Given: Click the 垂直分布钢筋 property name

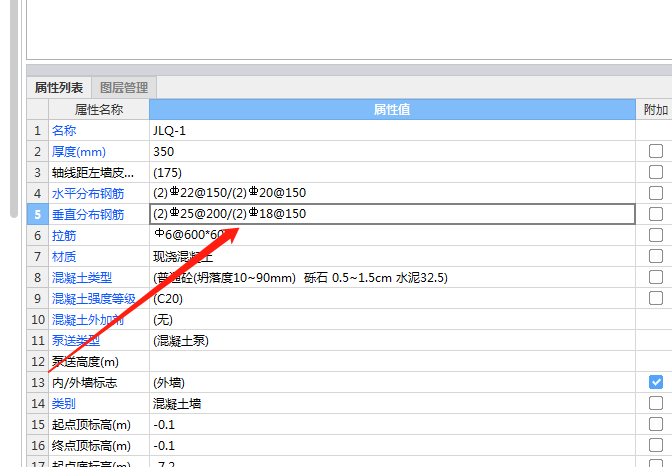Looking at the screenshot, I should pyautogui.click(x=88, y=214).
